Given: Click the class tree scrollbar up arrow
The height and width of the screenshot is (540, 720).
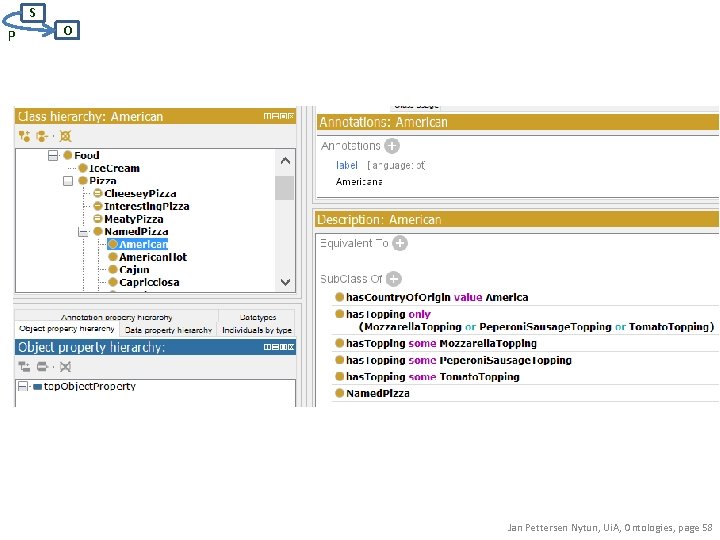Looking at the screenshot, I should (x=285, y=161).
